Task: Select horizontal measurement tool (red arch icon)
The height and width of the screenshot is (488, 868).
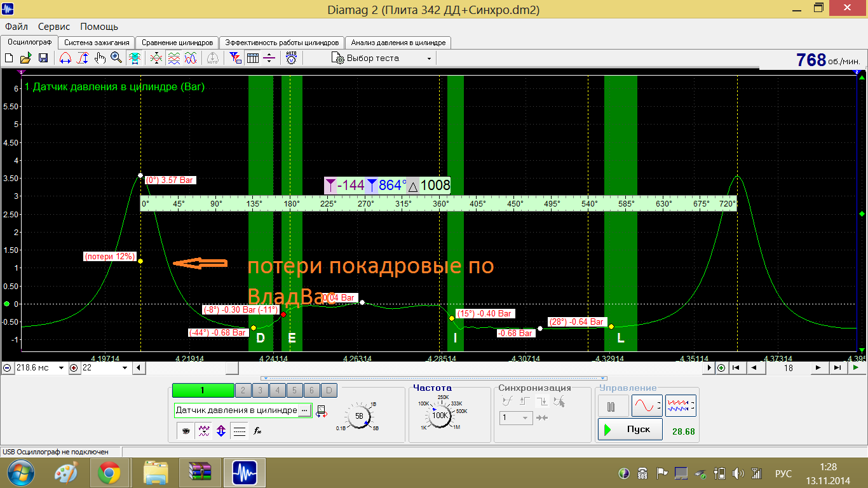Action: pyautogui.click(x=65, y=58)
